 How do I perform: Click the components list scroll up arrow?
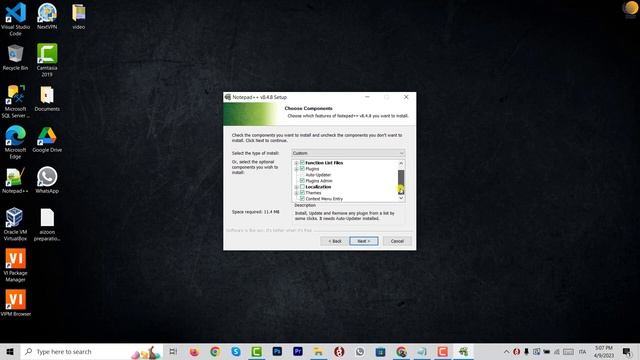pyautogui.click(x=401, y=163)
